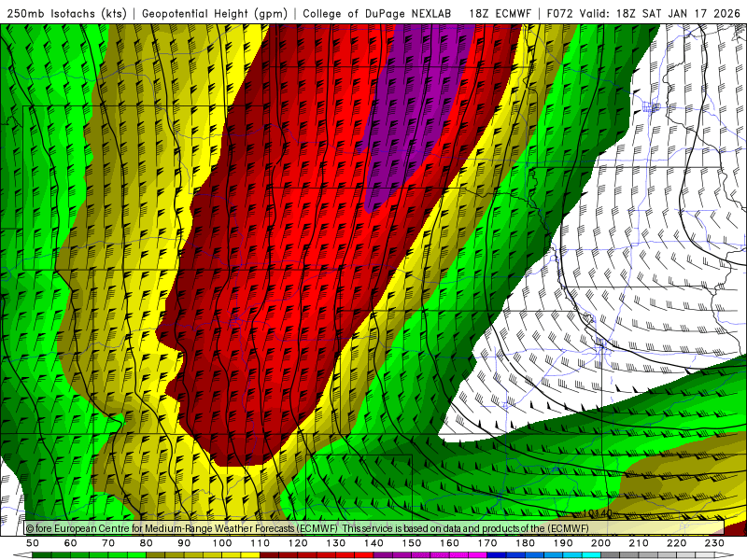Screen dimensions: 747x560
Task: Select the dark gray swatch just after 200
Action: point(611,555)
